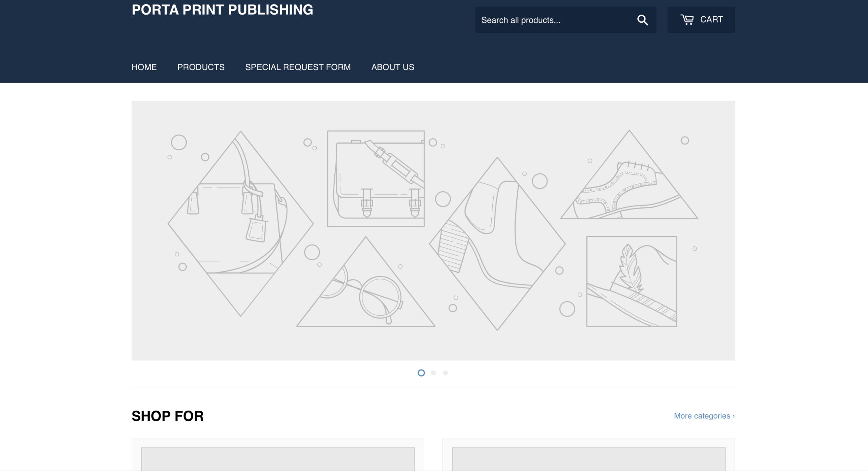The height and width of the screenshot is (471, 868).
Task: Switch to the second slide dot
Action: (x=433, y=373)
